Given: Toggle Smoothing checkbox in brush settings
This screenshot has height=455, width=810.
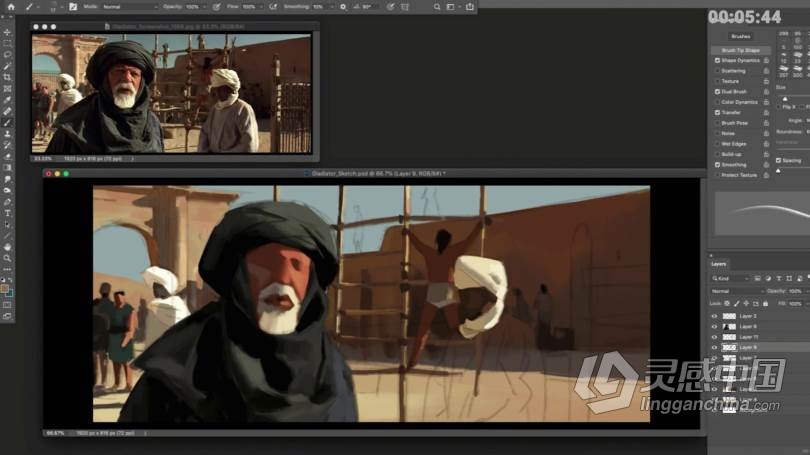Looking at the screenshot, I should click(x=718, y=165).
